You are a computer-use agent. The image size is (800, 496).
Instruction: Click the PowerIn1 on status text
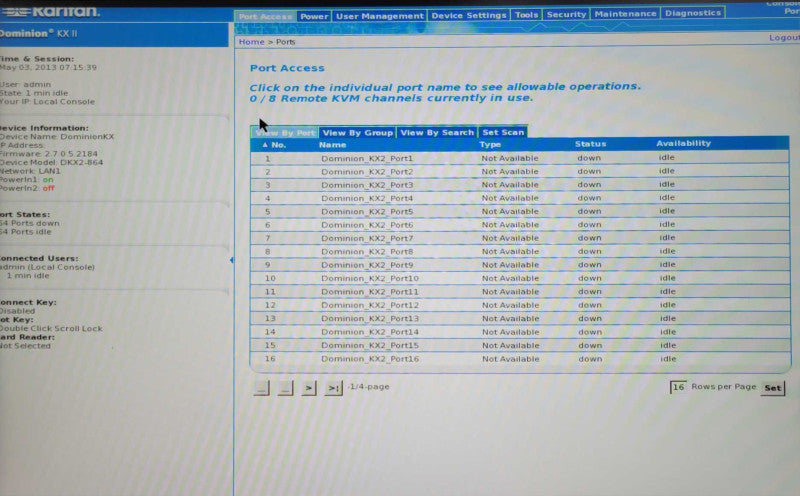tap(47, 180)
